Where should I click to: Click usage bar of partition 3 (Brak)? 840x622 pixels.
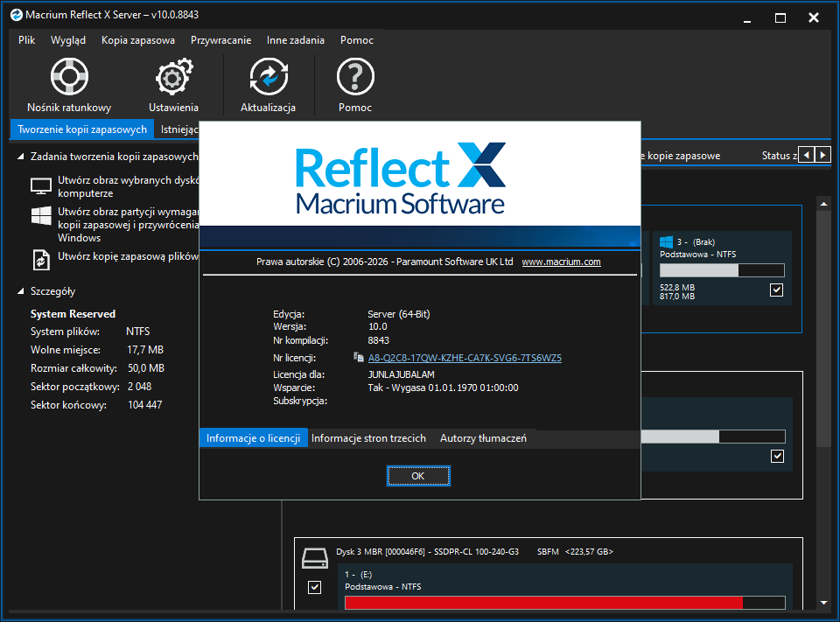pyautogui.click(x=722, y=270)
